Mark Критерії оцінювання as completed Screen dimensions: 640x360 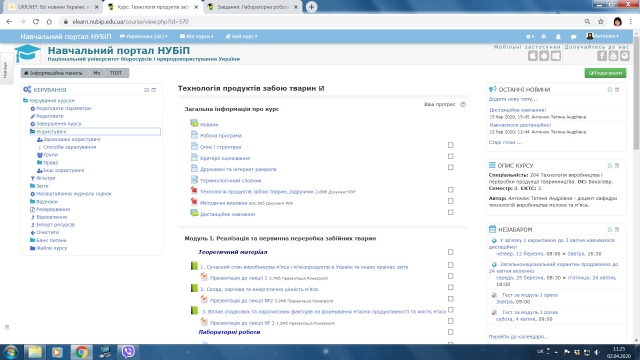pos(451,156)
